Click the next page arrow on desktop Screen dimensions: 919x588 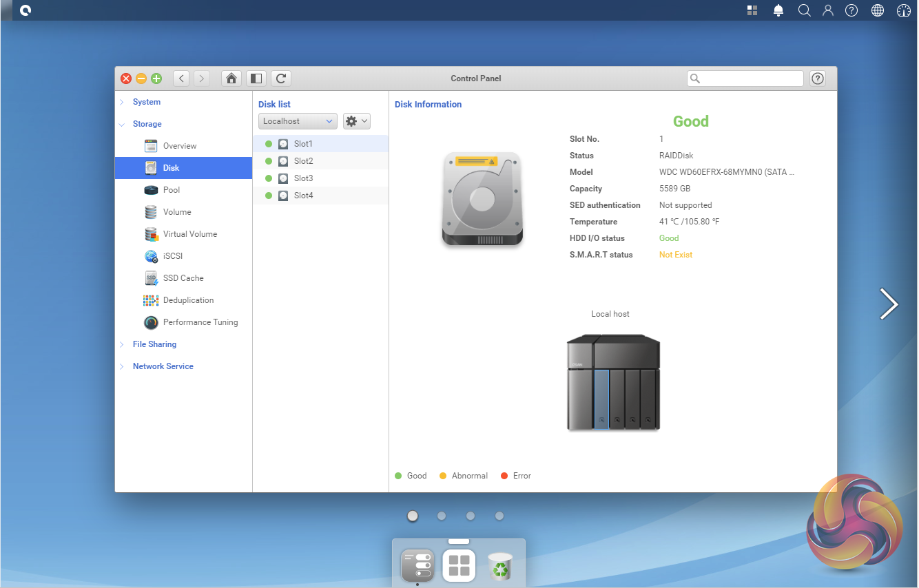pos(889,304)
